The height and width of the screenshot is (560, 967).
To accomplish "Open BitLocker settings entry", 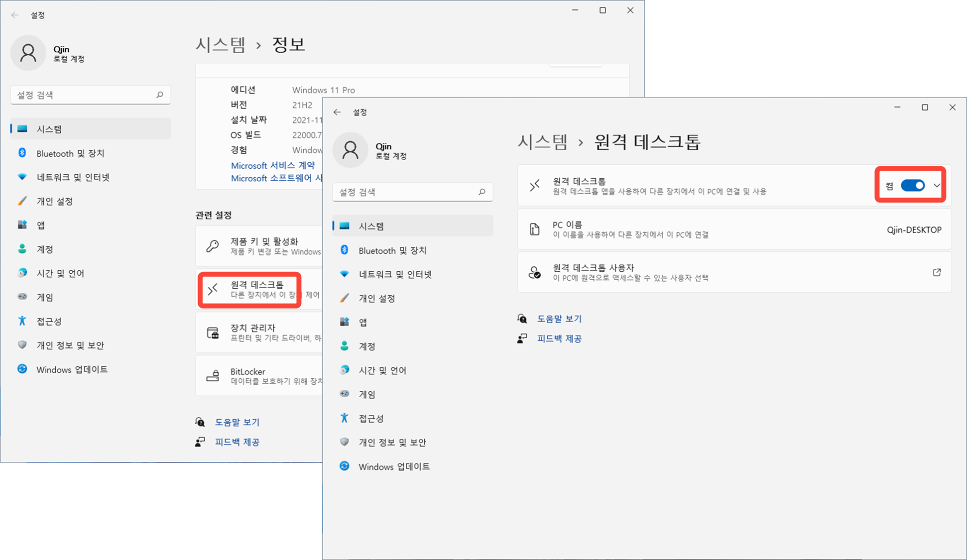I will (259, 376).
